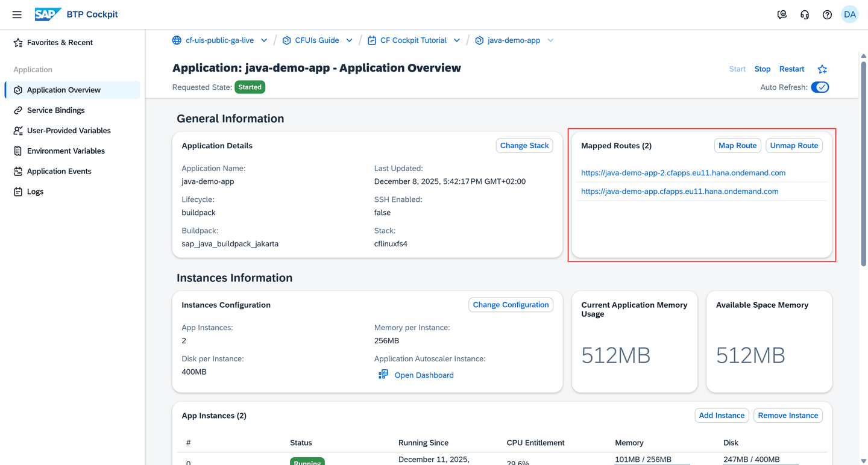This screenshot has width=868, height=465.
Task: Click the cf-uis-public-ga-live breadcrumb link
Action: [x=219, y=40]
